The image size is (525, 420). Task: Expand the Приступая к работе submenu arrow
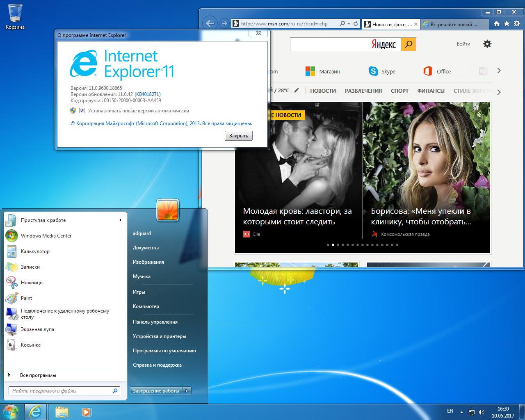pos(120,220)
